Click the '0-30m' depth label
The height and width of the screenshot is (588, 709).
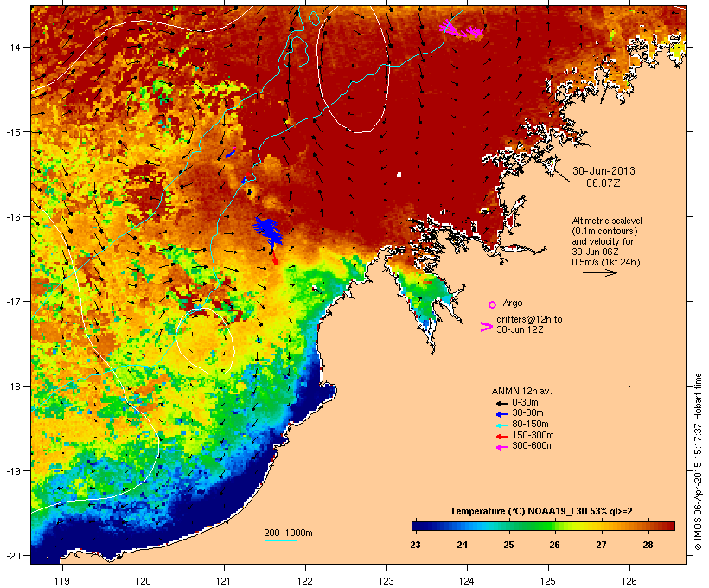[525, 402]
